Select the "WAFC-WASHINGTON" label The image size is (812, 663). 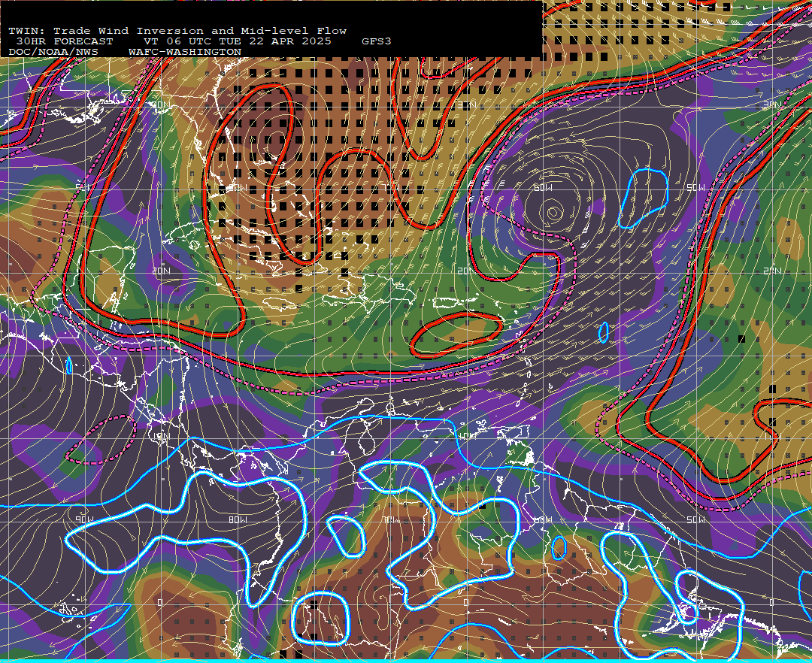[x=185, y=53]
